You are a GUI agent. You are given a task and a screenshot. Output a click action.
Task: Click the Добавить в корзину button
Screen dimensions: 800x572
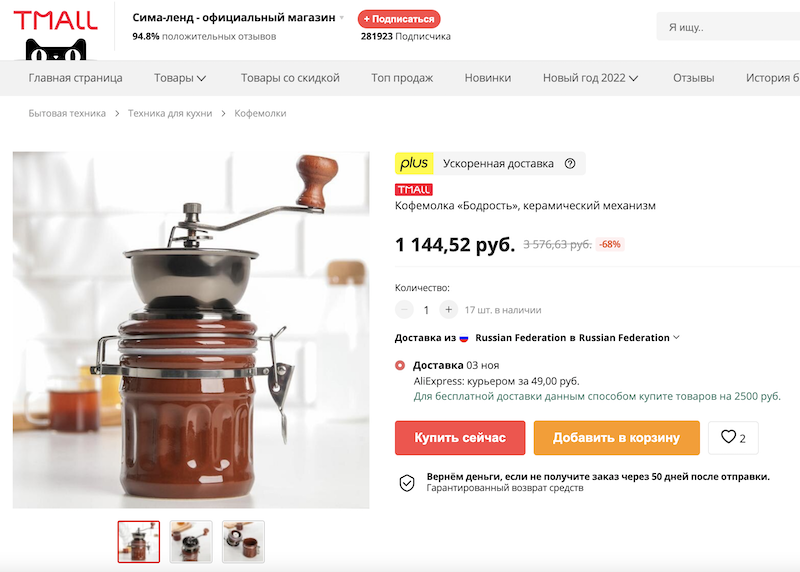[616, 438]
